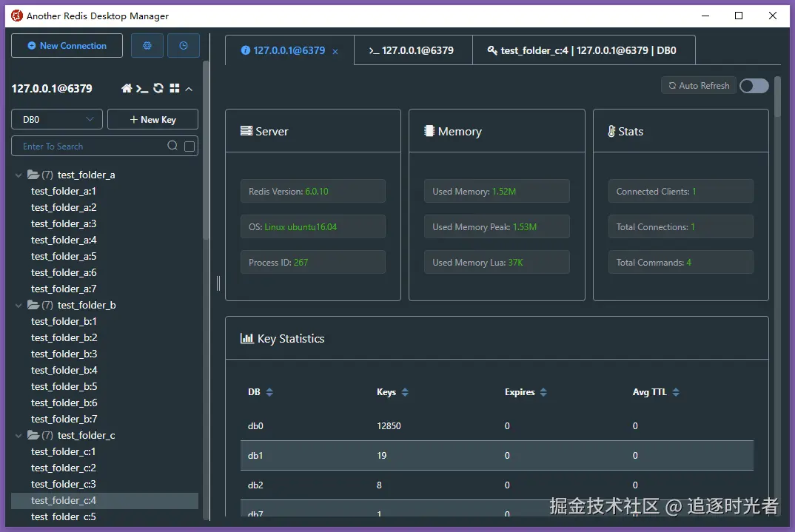Click the New Connection button
The width and height of the screenshot is (795, 532).
67,46
